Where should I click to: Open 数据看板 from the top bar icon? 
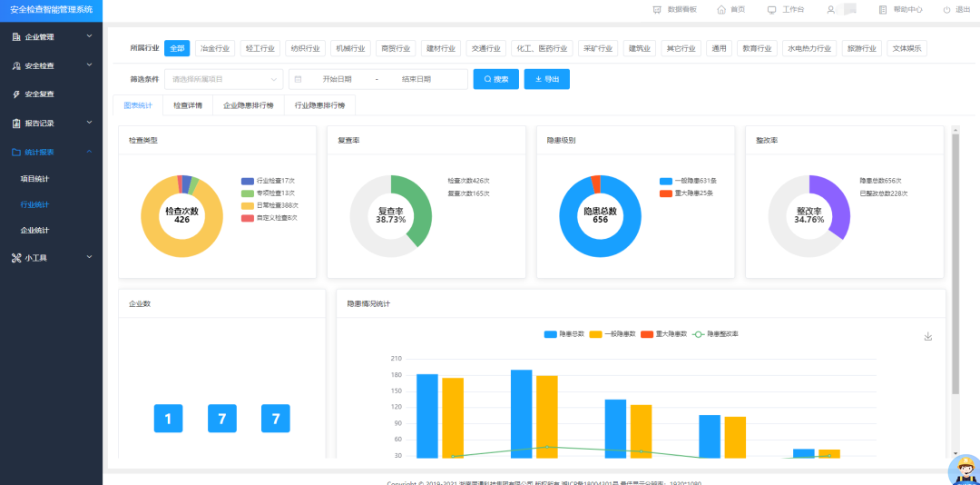tap(658, 9)
